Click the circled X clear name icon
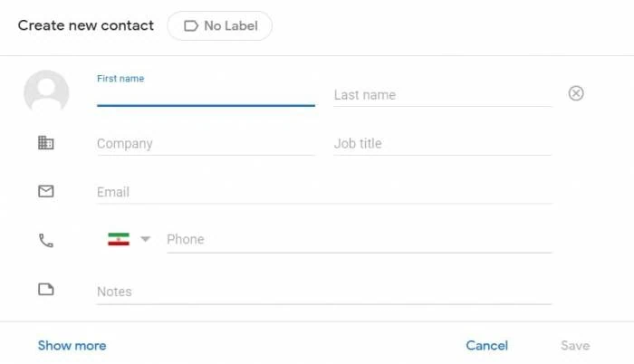 coord(576,93)
